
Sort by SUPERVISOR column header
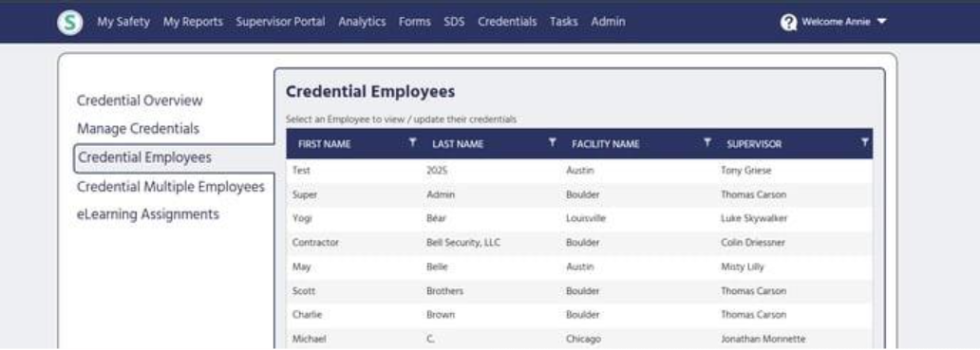pos(754,144)
